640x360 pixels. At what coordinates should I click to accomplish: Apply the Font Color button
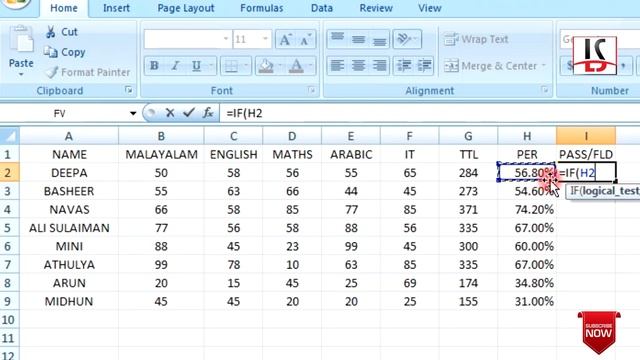[x=296, y=65]
